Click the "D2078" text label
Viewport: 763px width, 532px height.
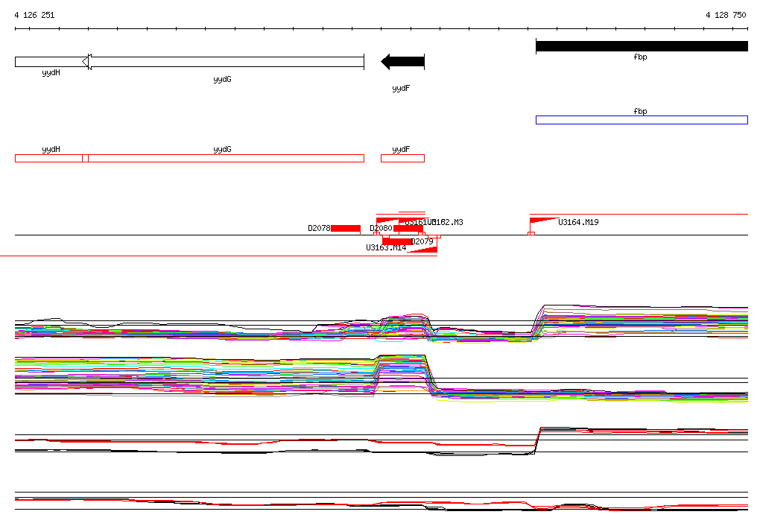pyautogui.click(x=319, y=228)
